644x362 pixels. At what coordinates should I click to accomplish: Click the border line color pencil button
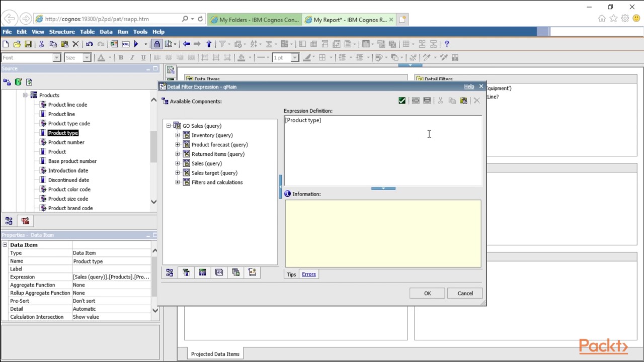pyautogui.click(x=306, y=58)
